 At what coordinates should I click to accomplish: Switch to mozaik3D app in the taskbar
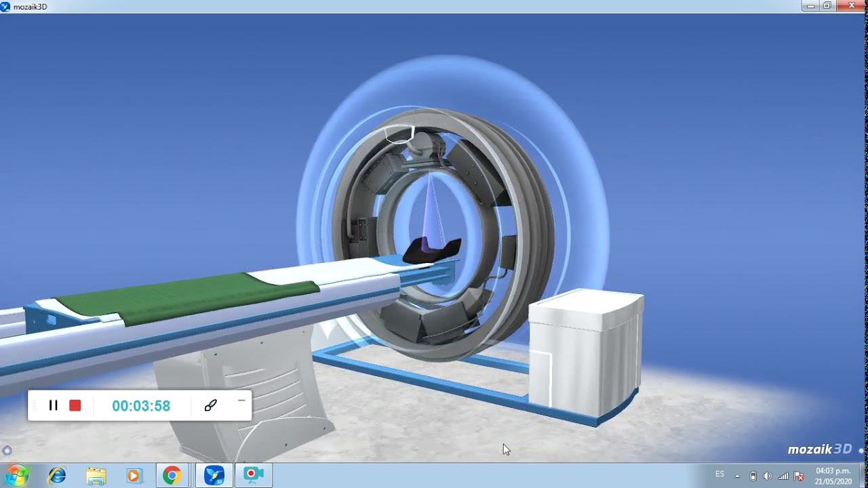[x=214, y=476]
